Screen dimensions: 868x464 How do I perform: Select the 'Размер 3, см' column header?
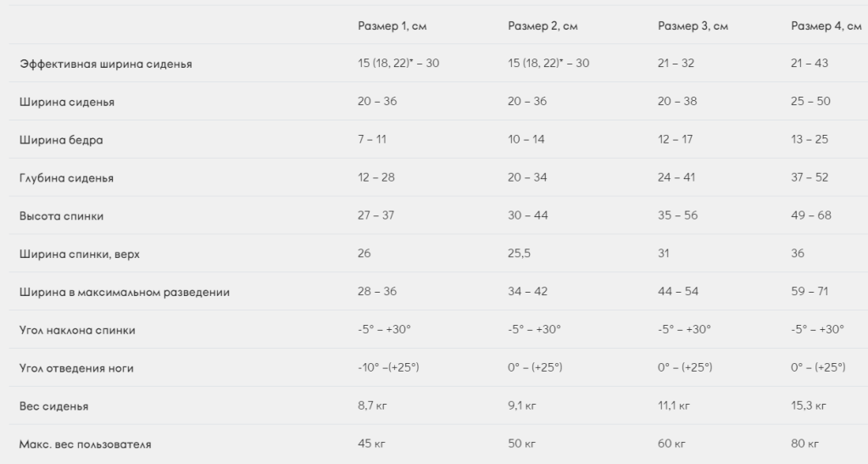point(693,26)
